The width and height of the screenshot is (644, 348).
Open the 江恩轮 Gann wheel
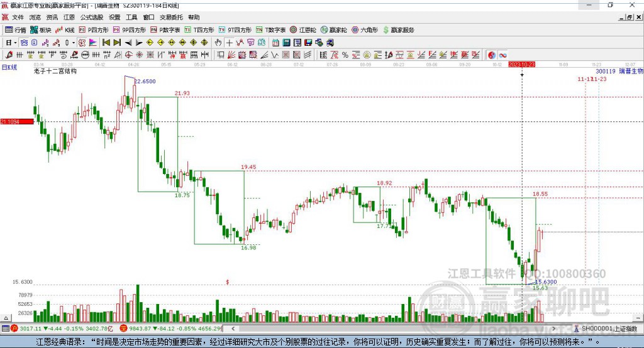[x=303, y=30]
